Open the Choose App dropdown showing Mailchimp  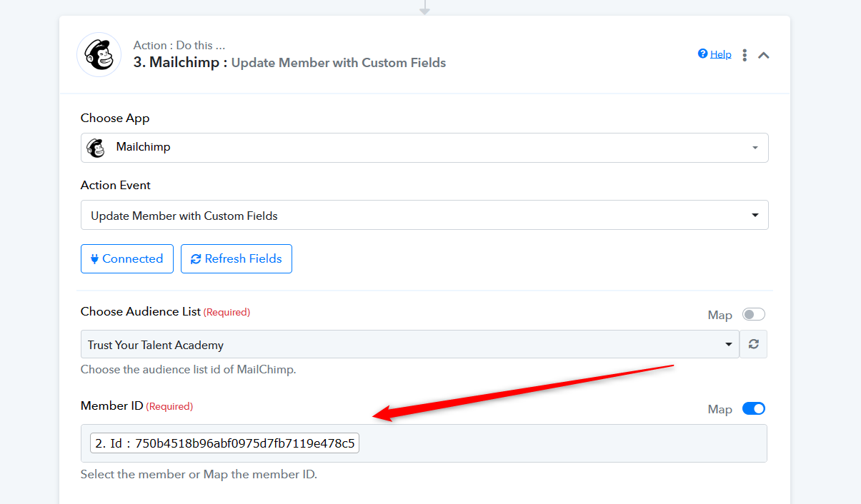click(424, 148)
